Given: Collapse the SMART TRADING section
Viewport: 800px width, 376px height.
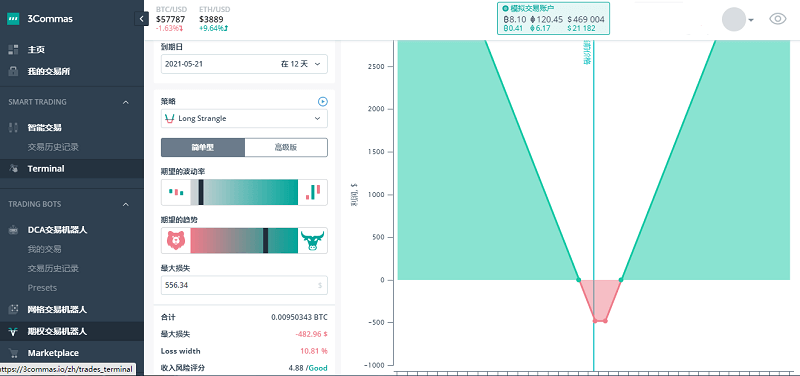Looking at the screenshot, I should 126,102.
